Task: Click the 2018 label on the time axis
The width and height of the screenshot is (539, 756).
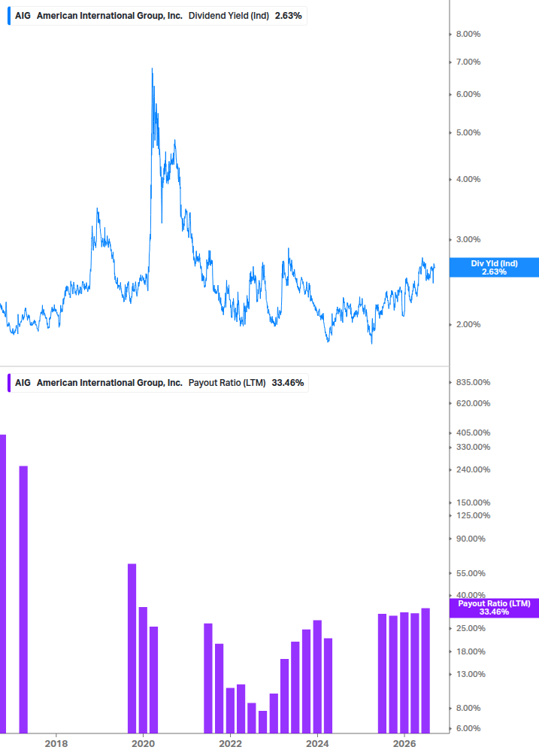Action: click(56, 743)
